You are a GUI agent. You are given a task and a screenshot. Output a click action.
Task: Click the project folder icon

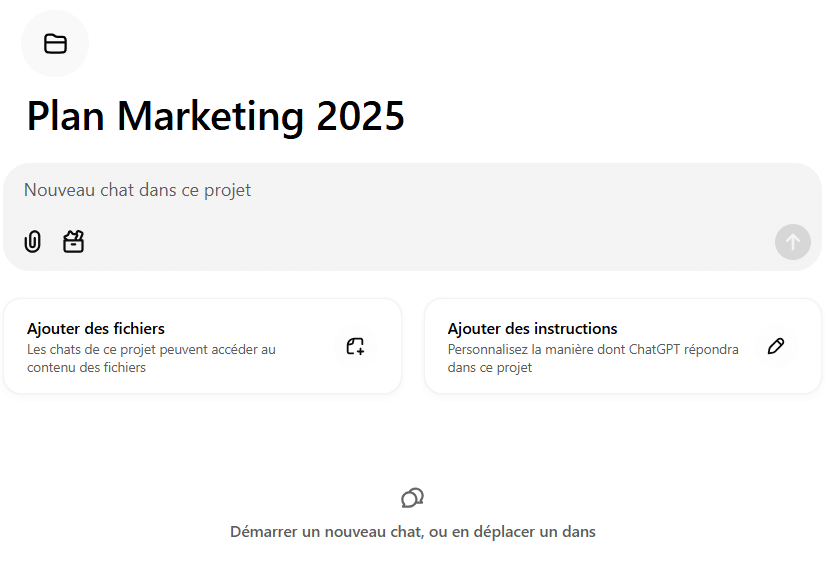coord(55,44)
